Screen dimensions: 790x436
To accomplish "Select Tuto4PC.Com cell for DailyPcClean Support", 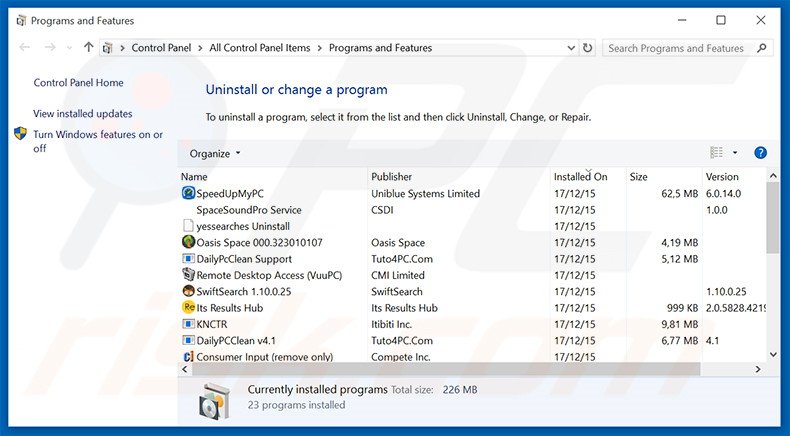I will [402, 259].
